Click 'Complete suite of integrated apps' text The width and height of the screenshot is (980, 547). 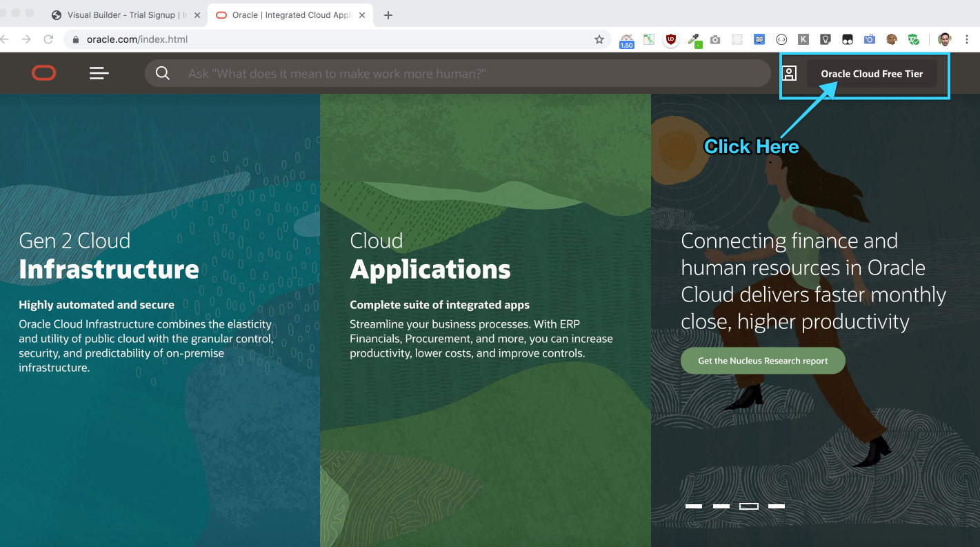pos(439,304)
